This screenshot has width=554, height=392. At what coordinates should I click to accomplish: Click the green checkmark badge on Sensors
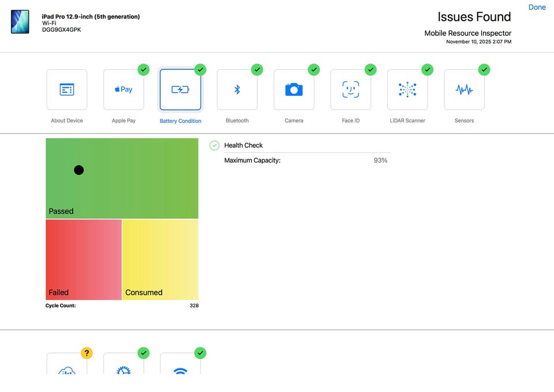coord(484,70)
